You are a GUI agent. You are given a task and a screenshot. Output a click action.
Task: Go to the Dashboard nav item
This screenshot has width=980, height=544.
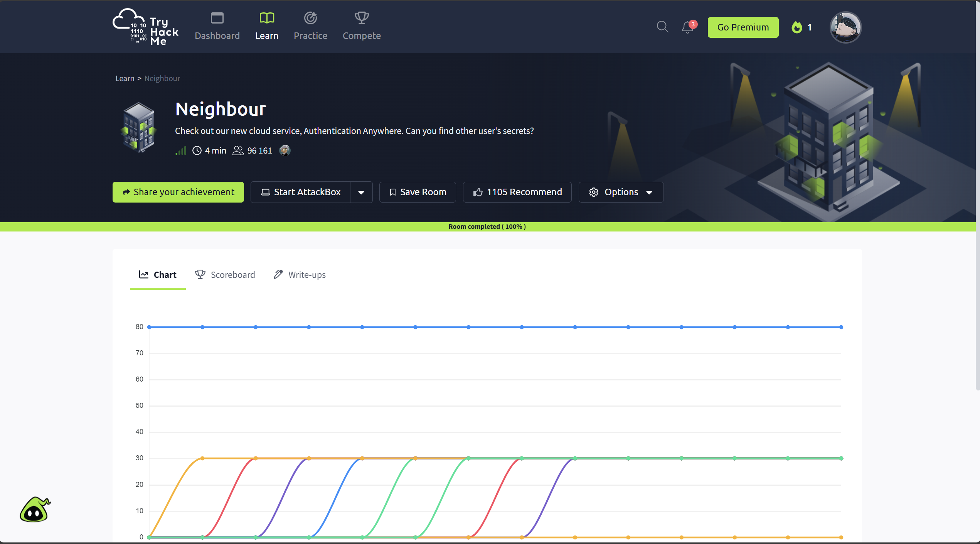coord(217,26)
